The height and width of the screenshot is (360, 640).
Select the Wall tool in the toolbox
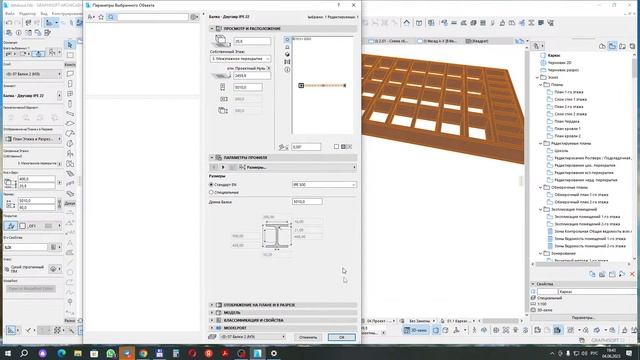coord(70,74)
